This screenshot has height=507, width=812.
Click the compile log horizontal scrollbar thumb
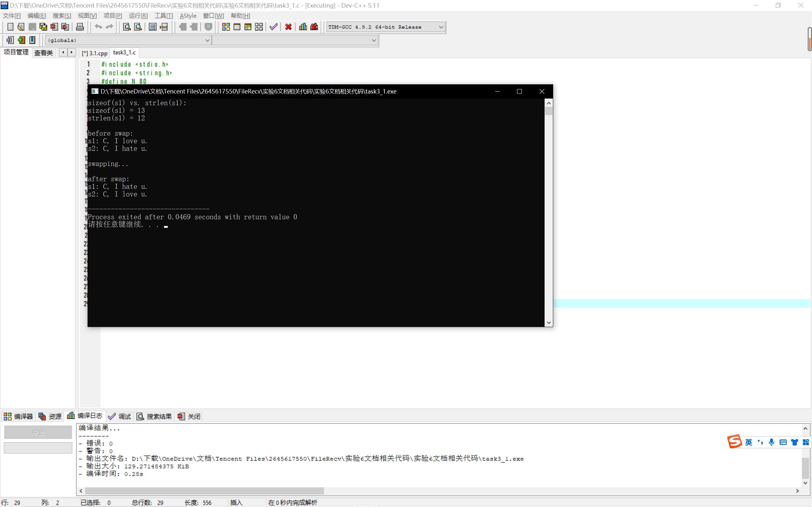204,491
